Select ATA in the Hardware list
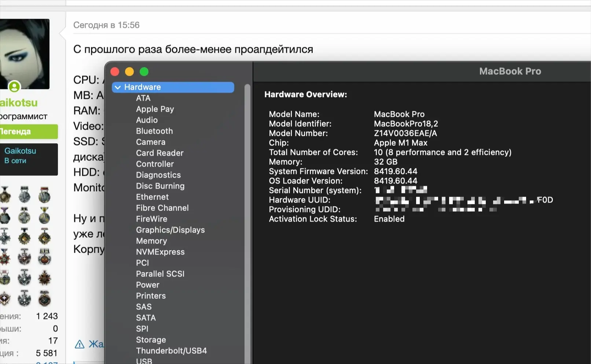Image resolution: width=591 pixels, height=364 pixels. coord(143,98)
